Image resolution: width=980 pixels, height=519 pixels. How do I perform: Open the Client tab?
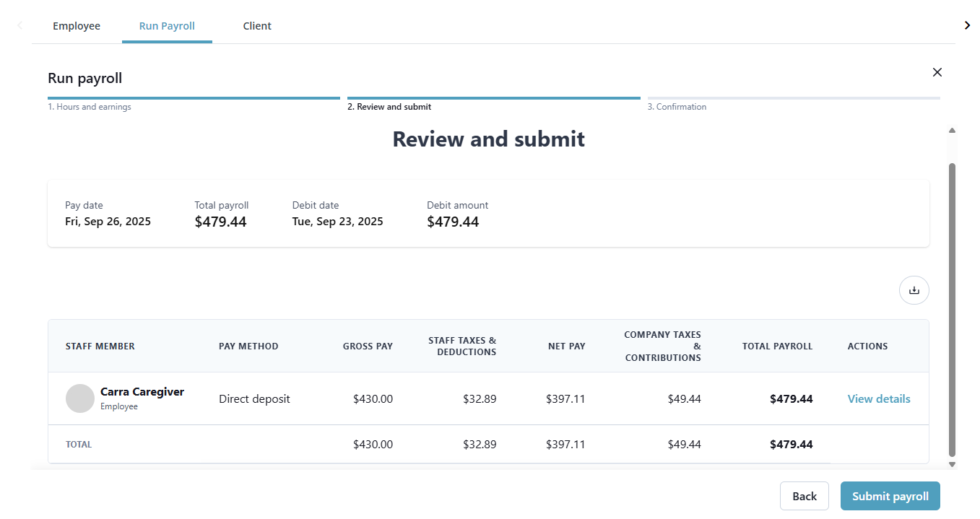tap(257, 26)
